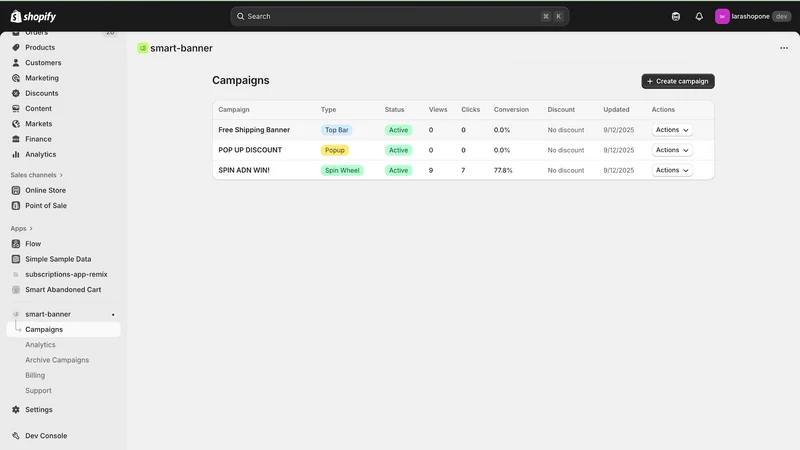Click Active status of Free Shipping Banner

pos(398,130)
